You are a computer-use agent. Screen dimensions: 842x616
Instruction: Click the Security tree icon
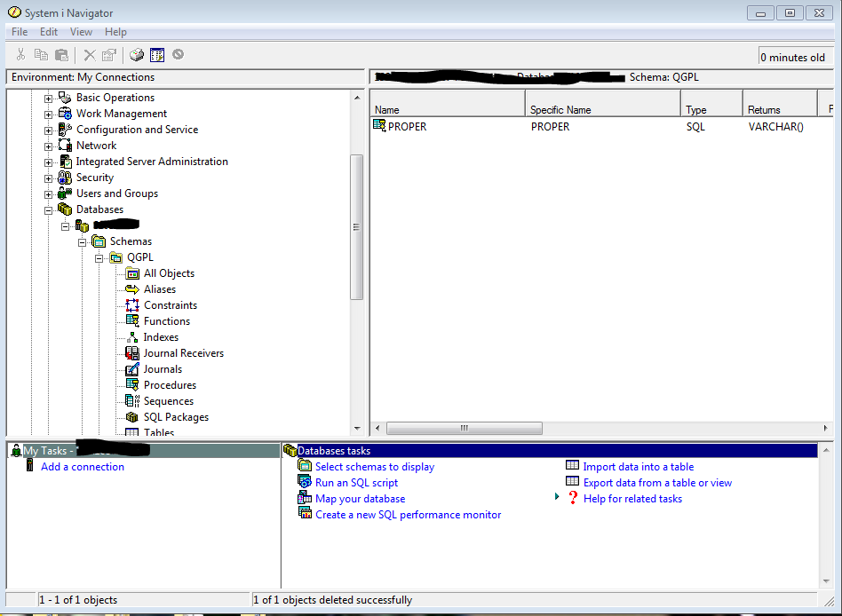pyautogui.click(x=65, y=178)
